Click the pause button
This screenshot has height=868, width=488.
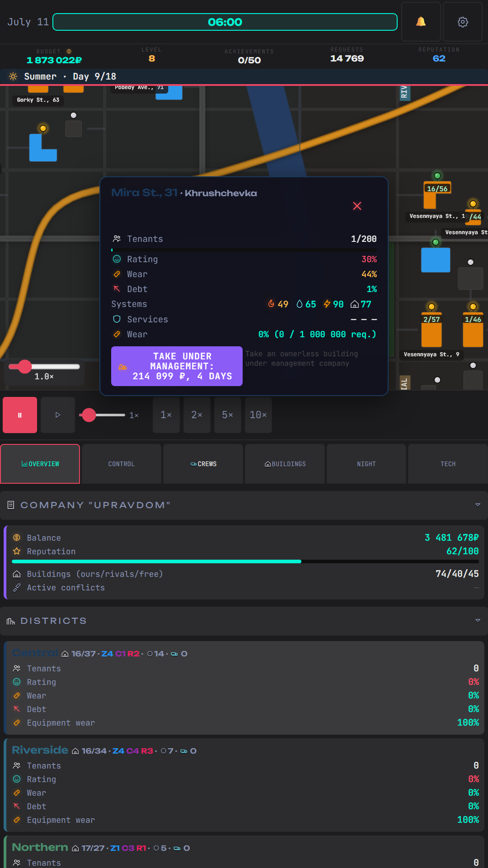coord(20,415)
